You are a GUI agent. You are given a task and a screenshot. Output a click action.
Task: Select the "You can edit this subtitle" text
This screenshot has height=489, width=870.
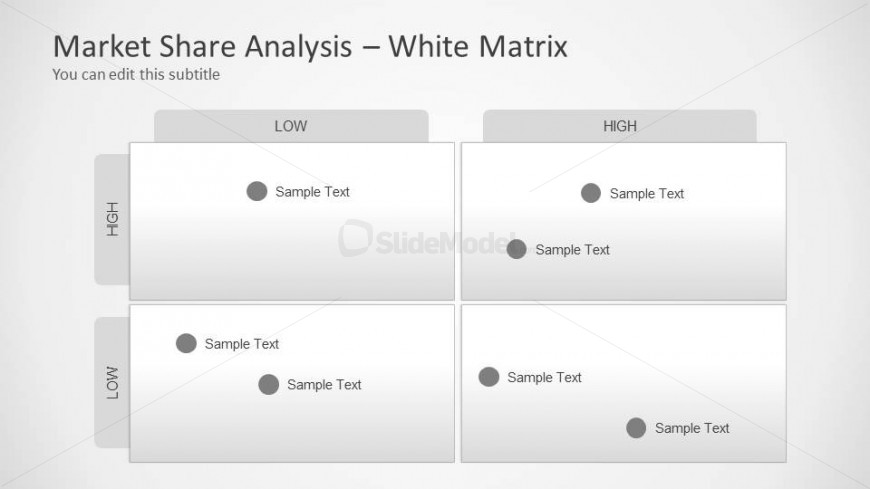pos(136,74)
